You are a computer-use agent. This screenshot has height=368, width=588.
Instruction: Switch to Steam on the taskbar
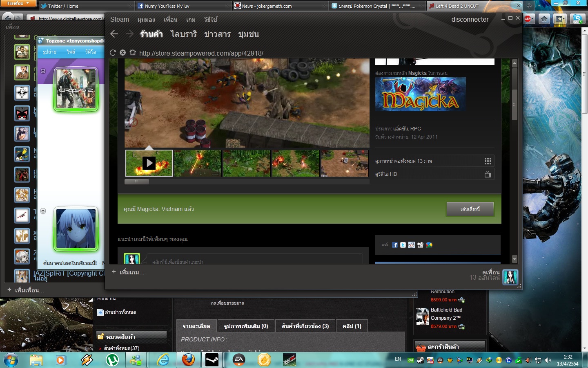click(x=212, y=360)
